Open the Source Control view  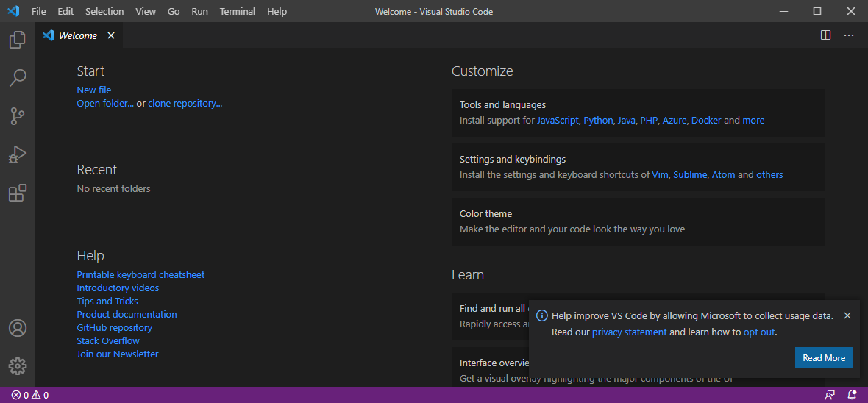(17, 116)
